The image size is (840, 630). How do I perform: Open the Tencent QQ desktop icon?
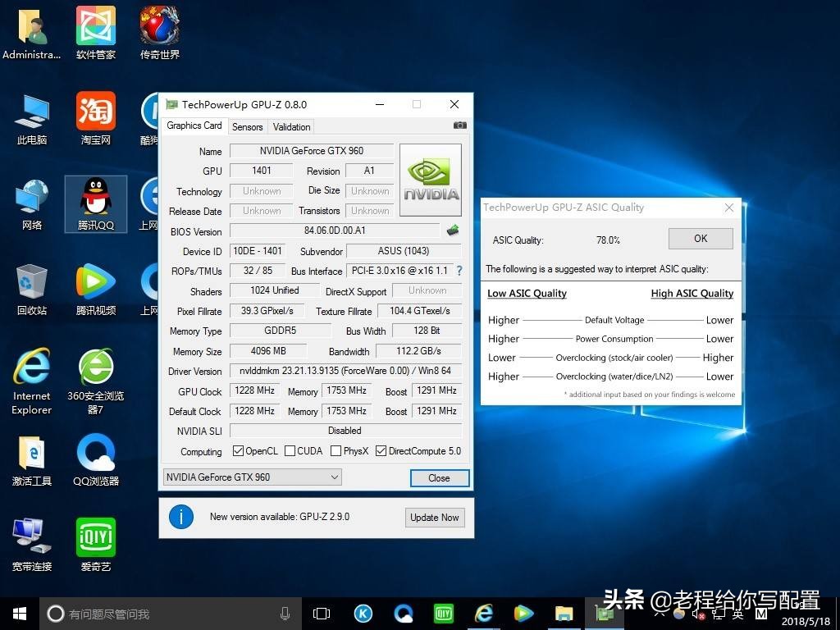click(96, 197)
